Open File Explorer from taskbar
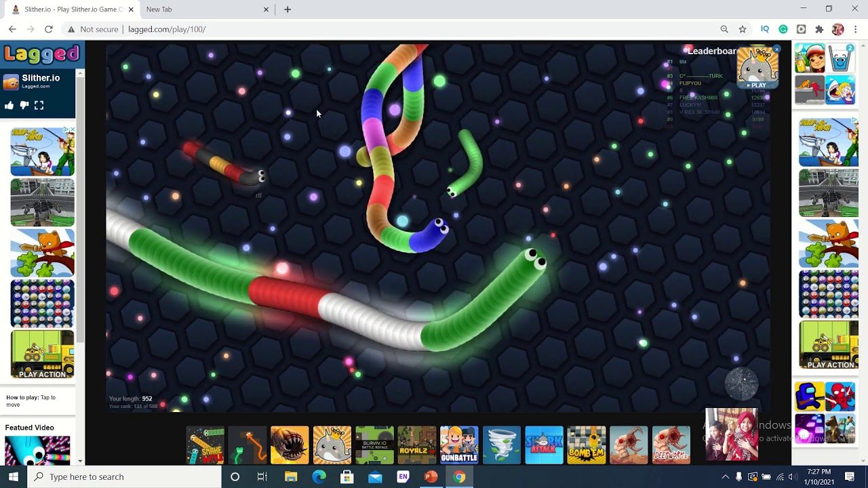The height and width of the screenshot is (488, 868). [291, 476]
